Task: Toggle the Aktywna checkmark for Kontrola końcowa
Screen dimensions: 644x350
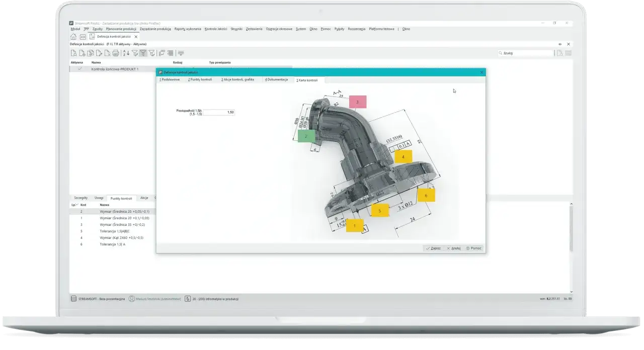Action: coord(79,68)
